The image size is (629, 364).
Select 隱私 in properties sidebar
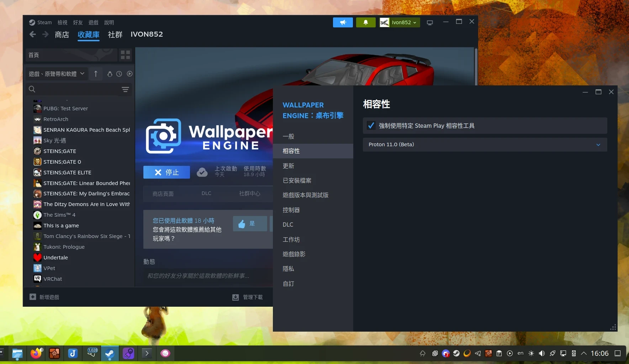click(x=313, y=269)
